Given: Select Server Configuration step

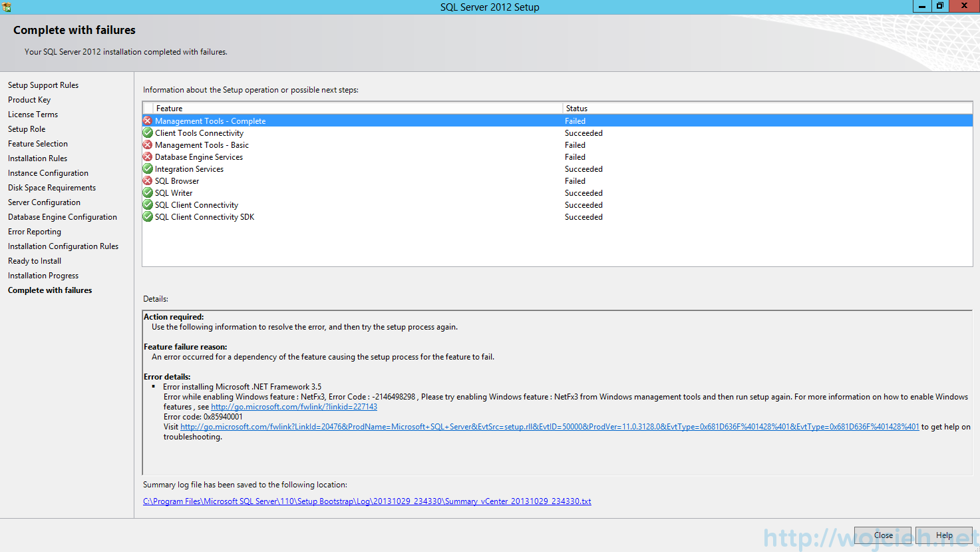Looking at the screenshot, I should click(x=44, y=202).
